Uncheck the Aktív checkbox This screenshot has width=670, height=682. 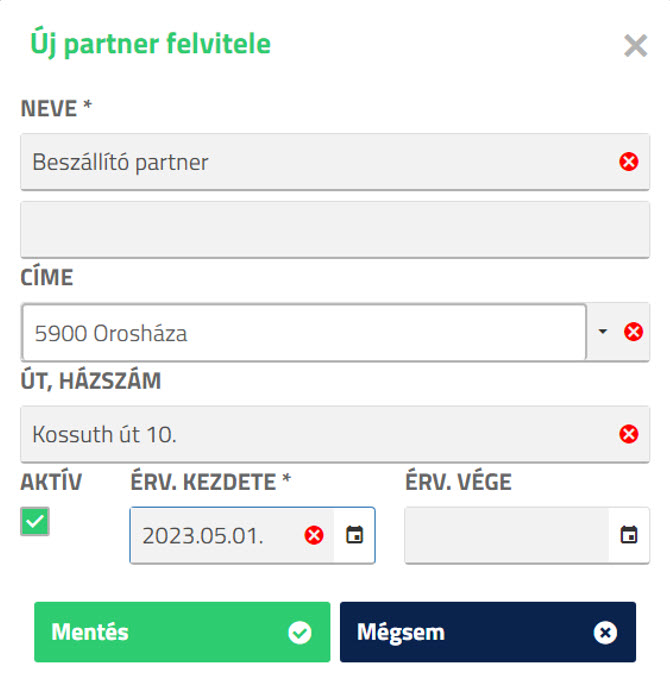(x=35, y=521)
